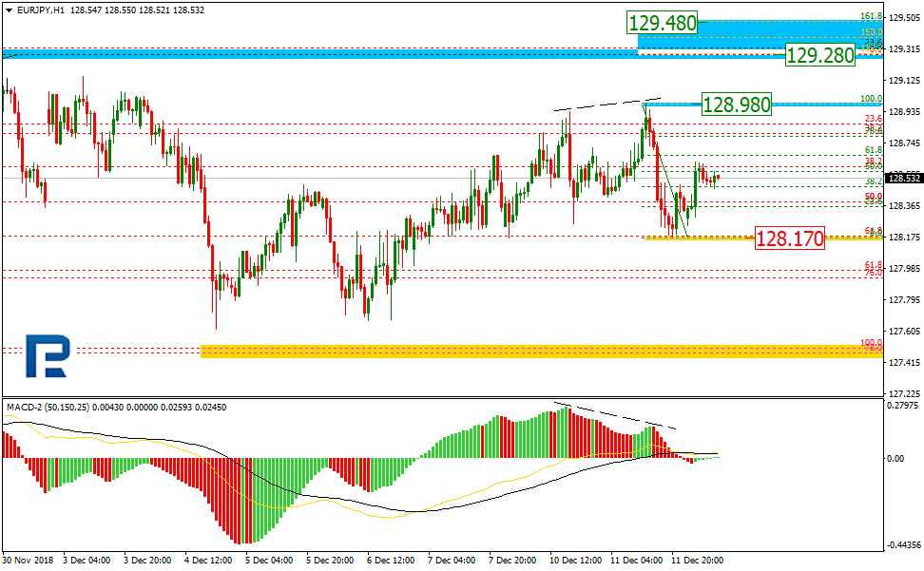Viewport: 924px width, 571px height.
Task: Click the yellow 150.0 Fibonacci level label
Action: coord(872,31)
